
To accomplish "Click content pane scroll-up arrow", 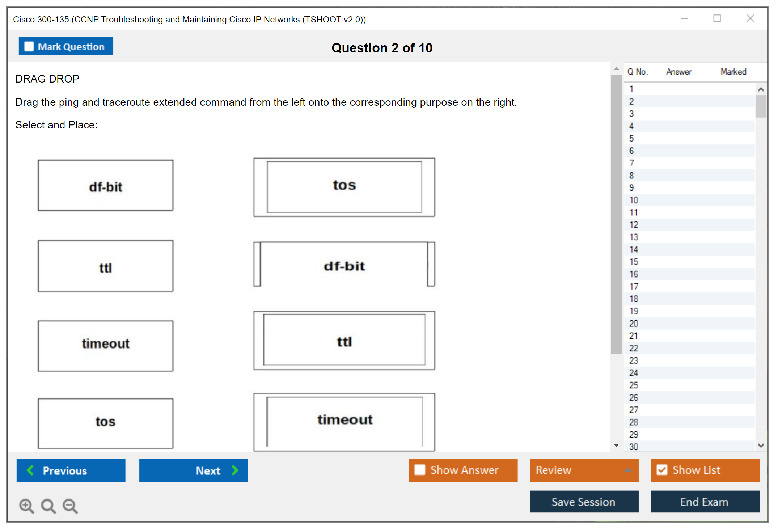I will click(616, 69).
